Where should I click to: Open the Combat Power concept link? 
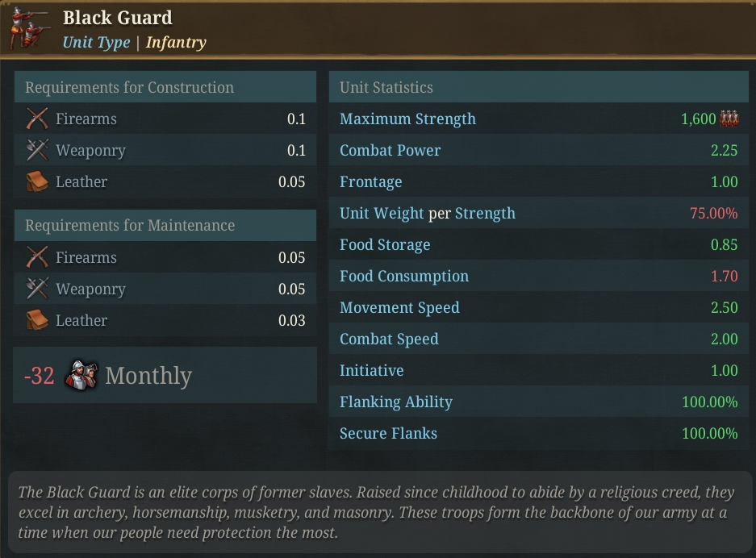coord(390,150)
